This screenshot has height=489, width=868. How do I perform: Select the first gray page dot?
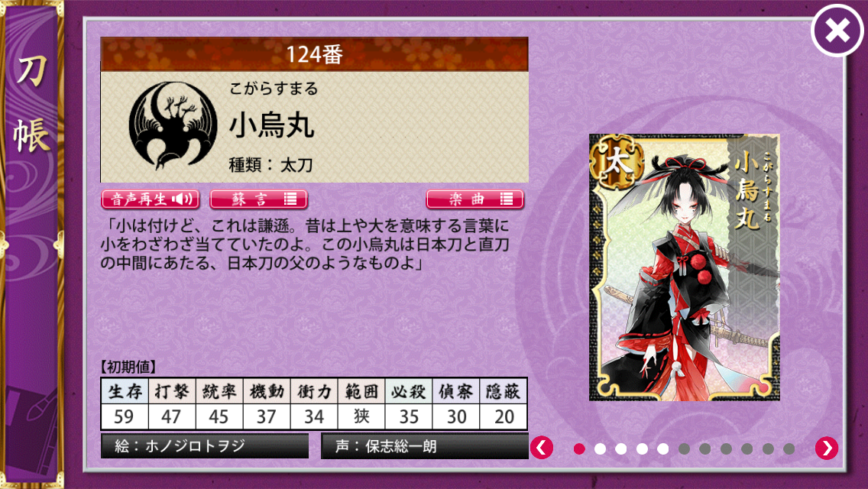[x=684, y=449]
